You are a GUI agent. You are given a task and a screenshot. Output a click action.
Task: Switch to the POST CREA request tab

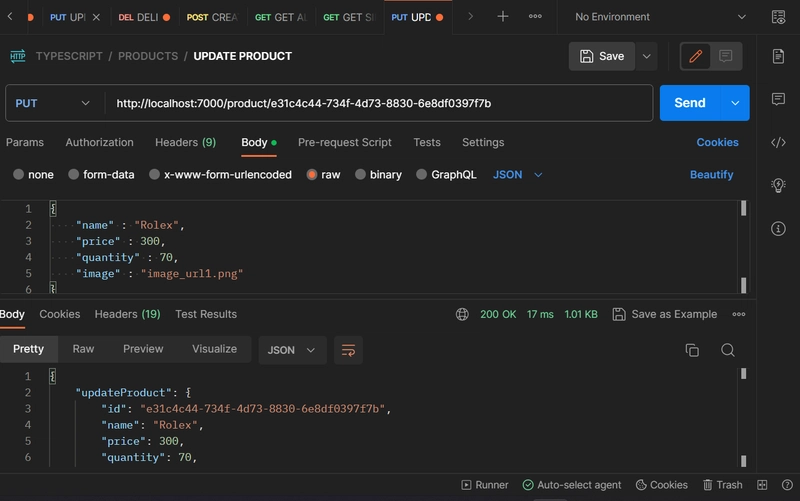click(212, 17)
